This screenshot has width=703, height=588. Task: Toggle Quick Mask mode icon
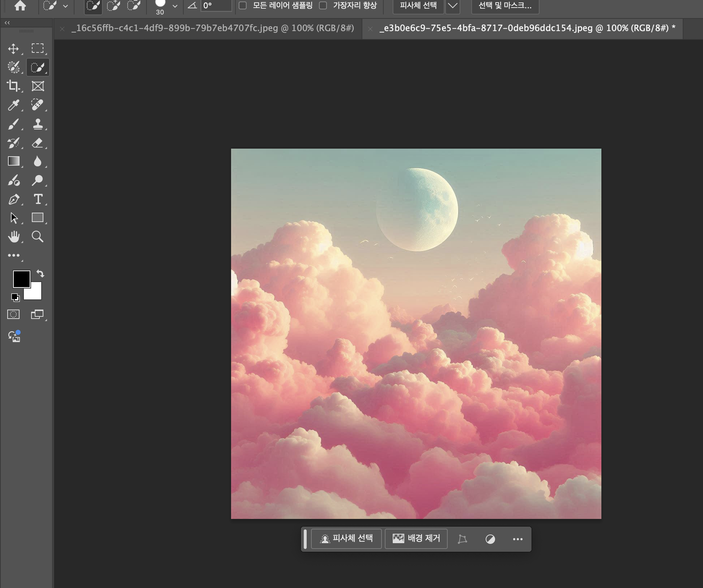pos(13,314)
